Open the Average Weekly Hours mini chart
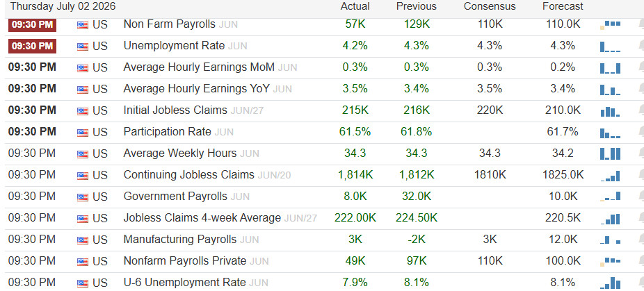644x291 pixels. point(611,154)
